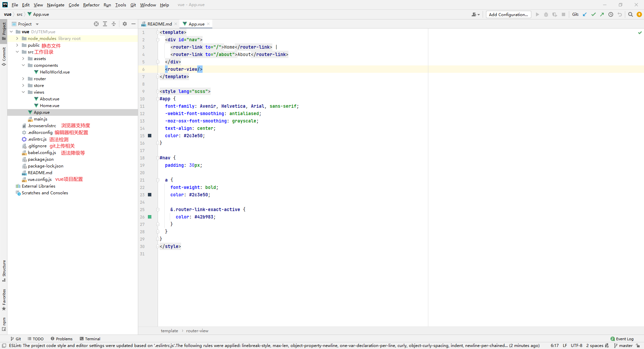Click the Run arrow in toolbar

coord(537,14)
